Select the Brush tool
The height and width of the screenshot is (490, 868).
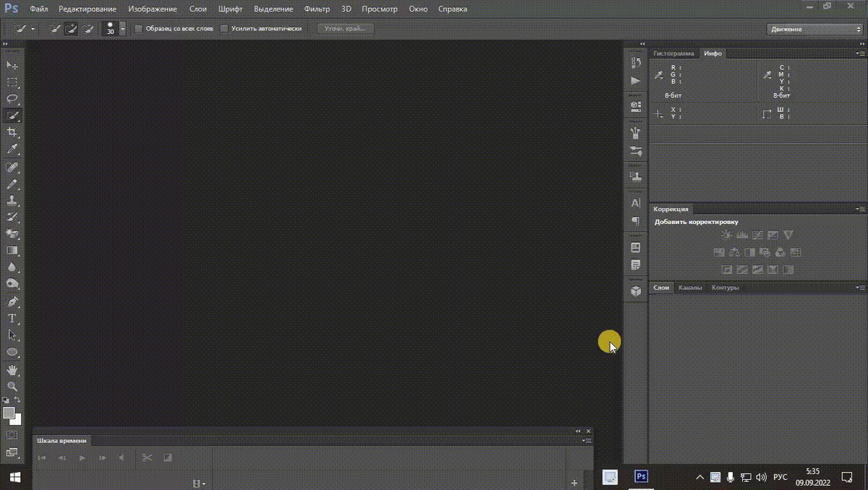pos(12,184)
